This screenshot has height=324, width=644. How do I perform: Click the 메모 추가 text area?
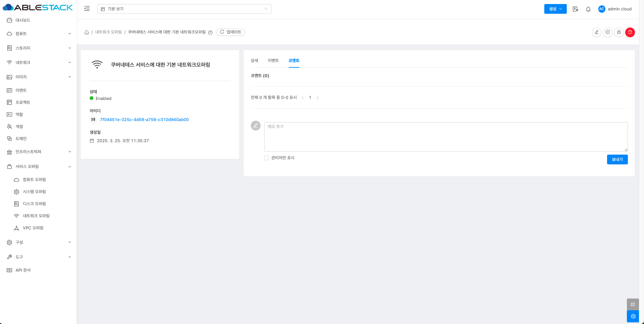[446, 137]
